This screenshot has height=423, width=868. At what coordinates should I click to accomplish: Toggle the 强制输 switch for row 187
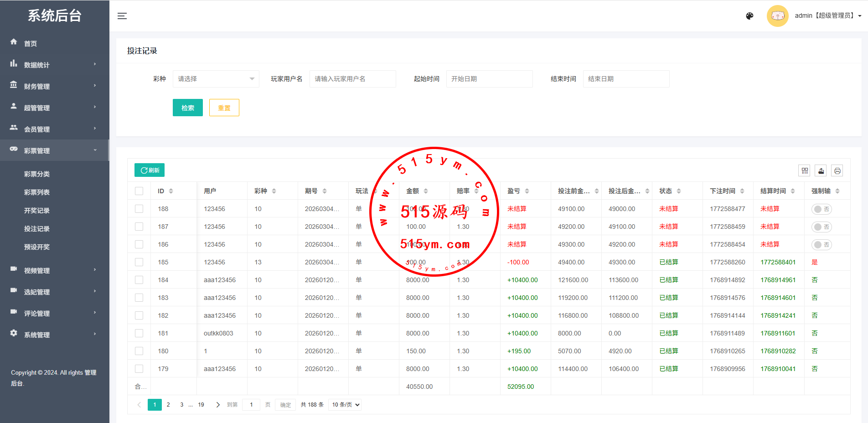821,227
